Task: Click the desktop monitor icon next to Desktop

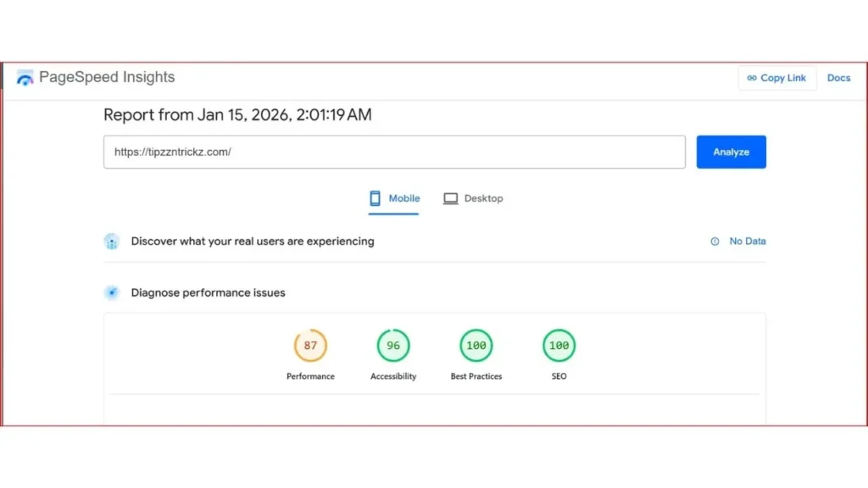Action: (x=450, y=197)
